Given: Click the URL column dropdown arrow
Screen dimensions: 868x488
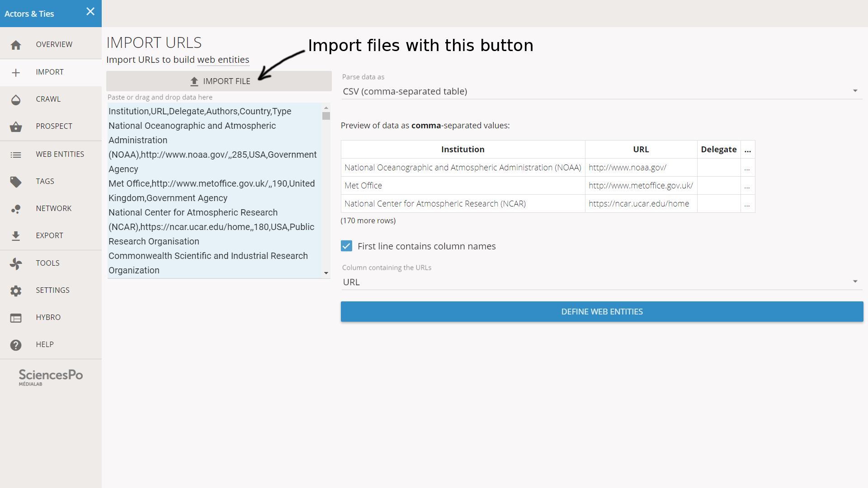Looking at the screenshot, I should point(855,282).
